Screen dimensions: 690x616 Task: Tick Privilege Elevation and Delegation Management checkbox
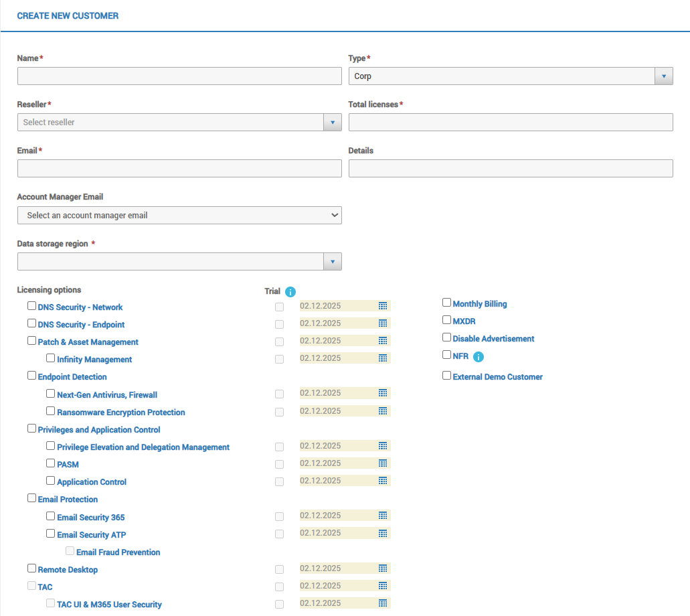[51, 446]
